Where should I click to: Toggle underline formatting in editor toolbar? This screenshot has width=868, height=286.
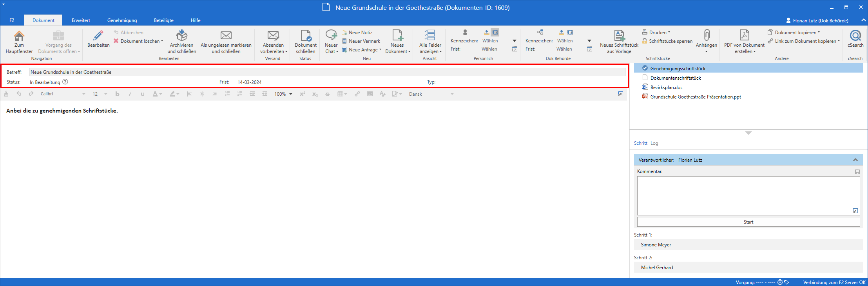[142, 94]
